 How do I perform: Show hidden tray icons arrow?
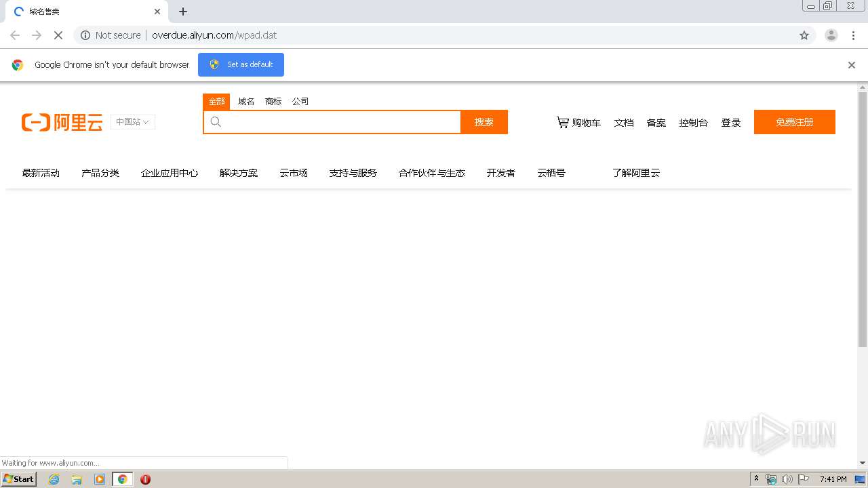click(x=757, y=479)
